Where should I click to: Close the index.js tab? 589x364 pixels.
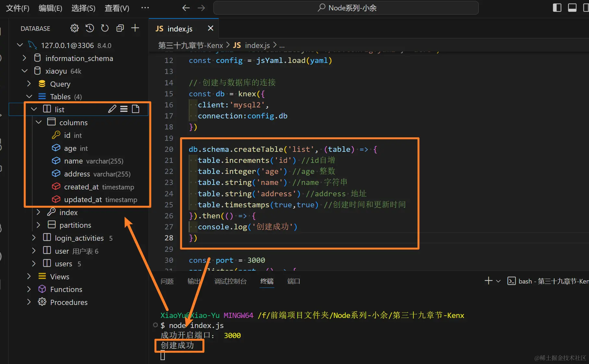(x=210, y=28)
